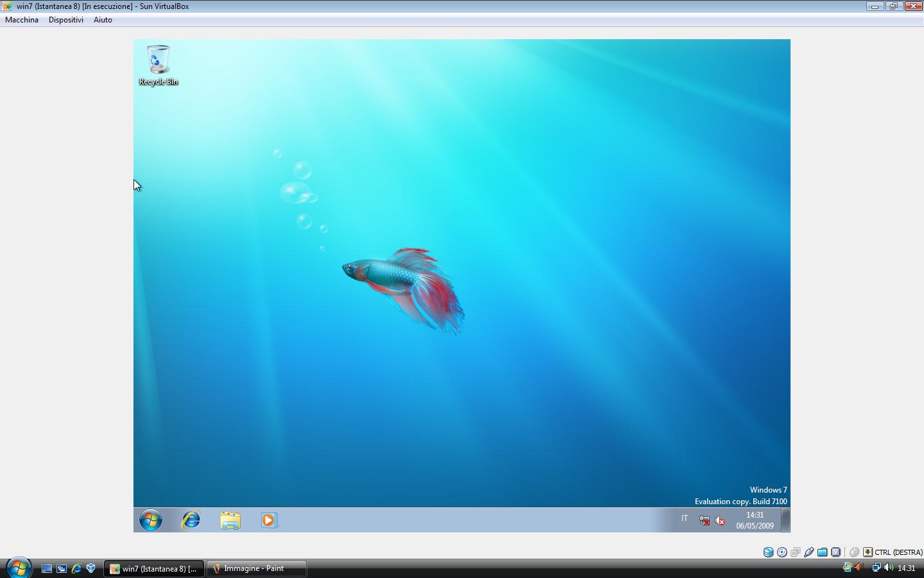Click VirtualBox virtualization (V chip) status icon
Image resolution: width=924 pixels, height=578 pixels.
click(835, 552)
